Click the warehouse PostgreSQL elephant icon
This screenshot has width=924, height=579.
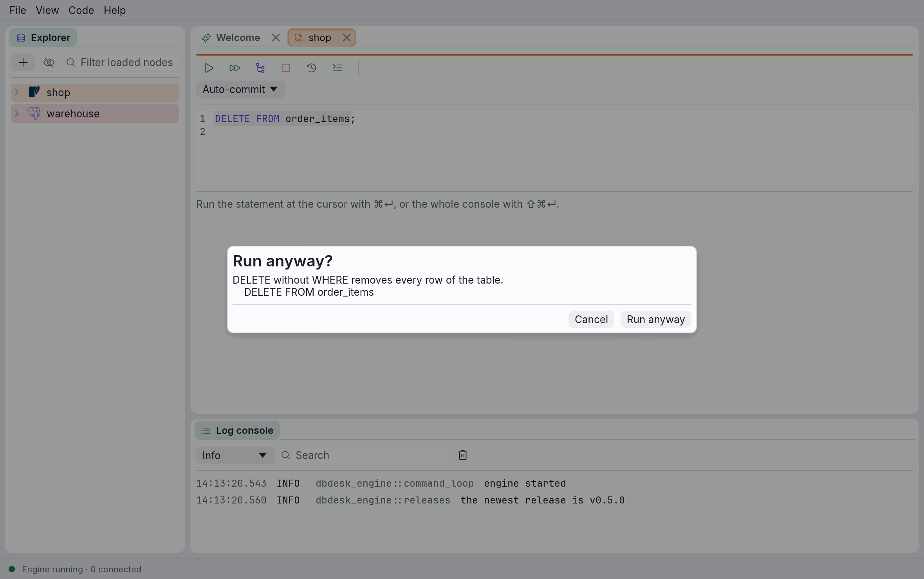(34, 113)
